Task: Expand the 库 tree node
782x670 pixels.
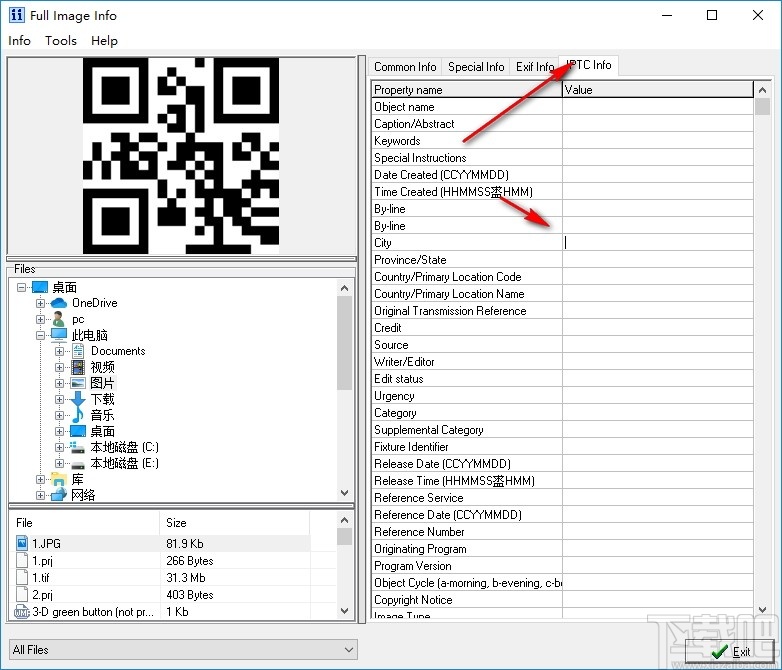Action: [x=40, y=479]
